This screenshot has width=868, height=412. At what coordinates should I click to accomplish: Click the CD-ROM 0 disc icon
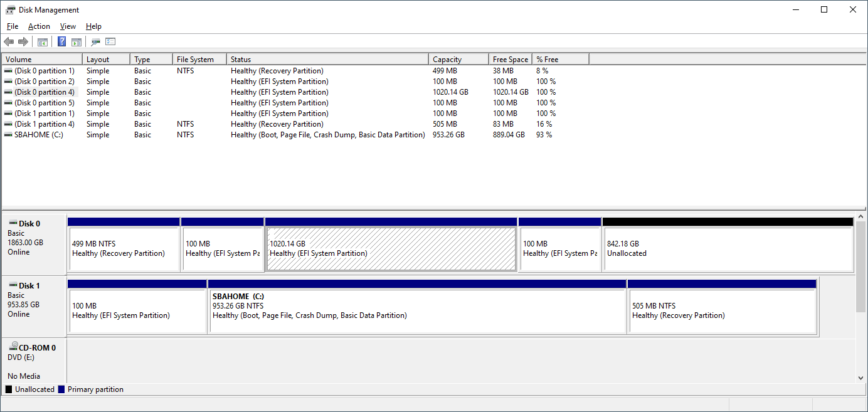(14, 346)
